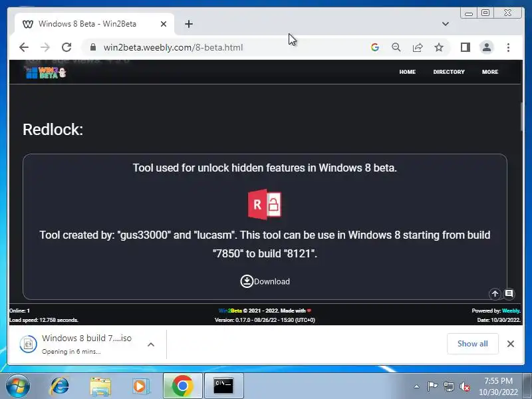Screen dimensions: 532x399
Task: Open Windows Explorer from taskbar
Action: coord(100,386)
